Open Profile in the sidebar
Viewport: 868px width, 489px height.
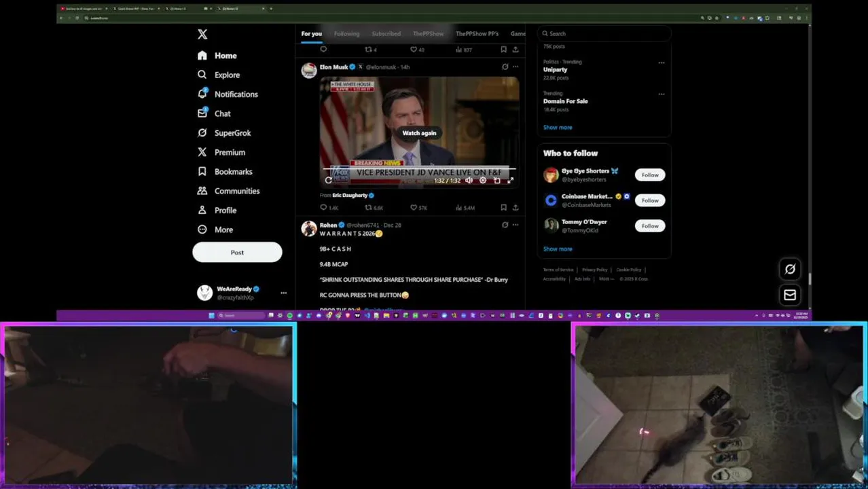[217, 211]
